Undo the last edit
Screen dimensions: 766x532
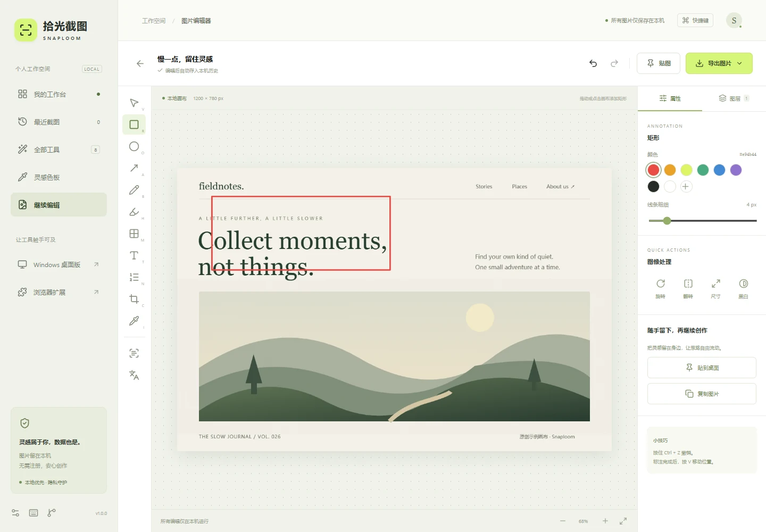click(x=593, y=63)
